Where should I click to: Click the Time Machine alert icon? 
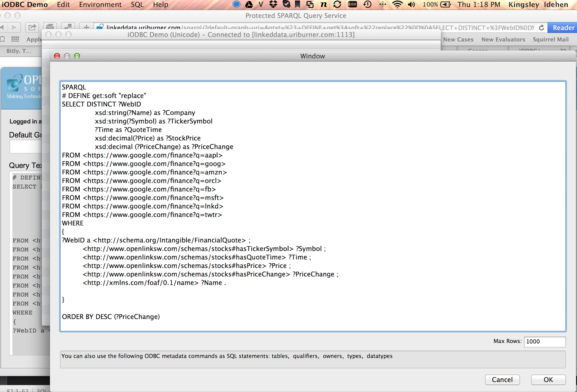click(367, 4)
